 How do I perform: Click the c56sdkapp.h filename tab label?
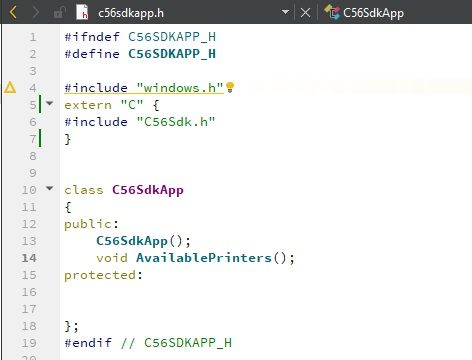pyautogui.click(x=131, y=13)
